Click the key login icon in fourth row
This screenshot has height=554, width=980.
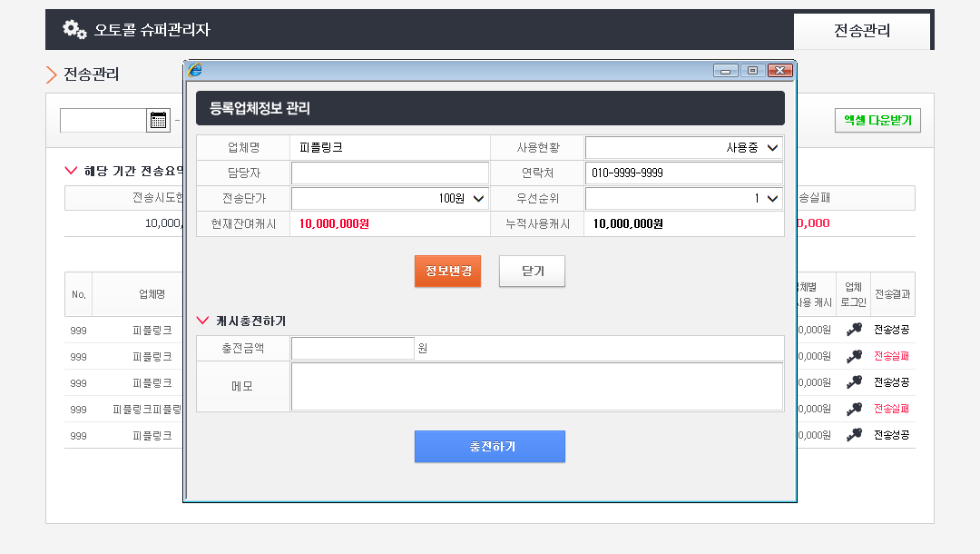coord(853,409)
